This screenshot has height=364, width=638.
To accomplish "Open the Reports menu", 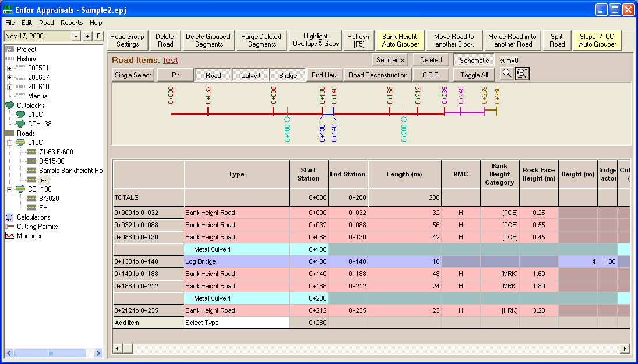I will click(72, 23).
